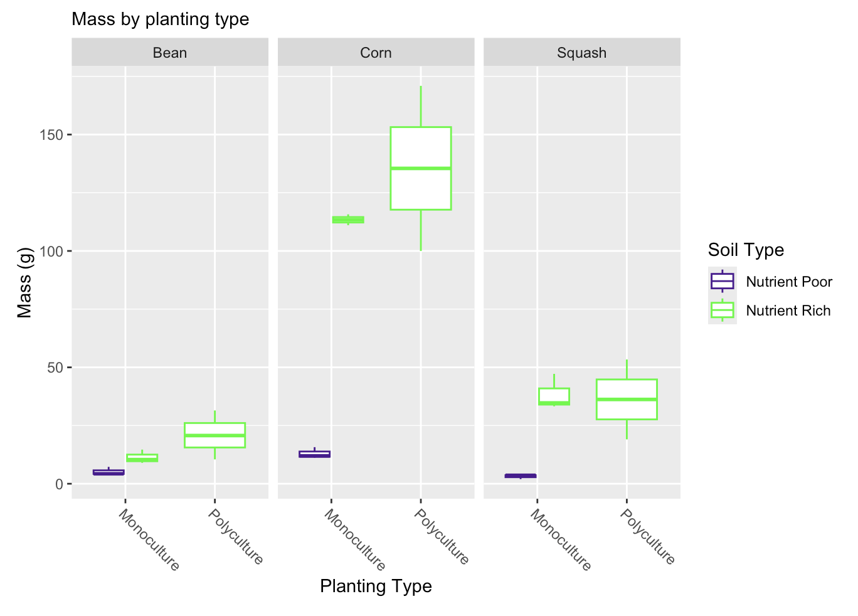The width and height of the screenshot is (858, 616).
Task: Click the Bean Monoculture green boxplot
Action: 142,457
